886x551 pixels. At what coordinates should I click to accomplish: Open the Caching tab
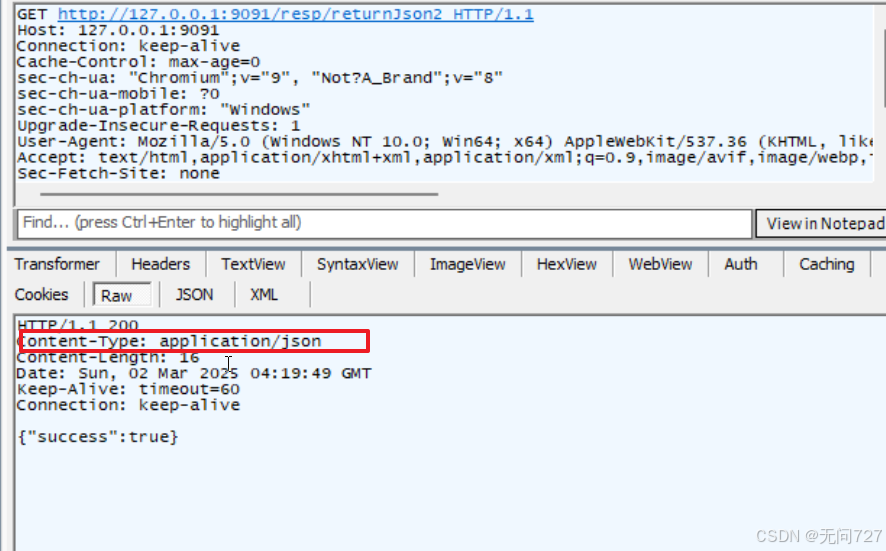827,264
